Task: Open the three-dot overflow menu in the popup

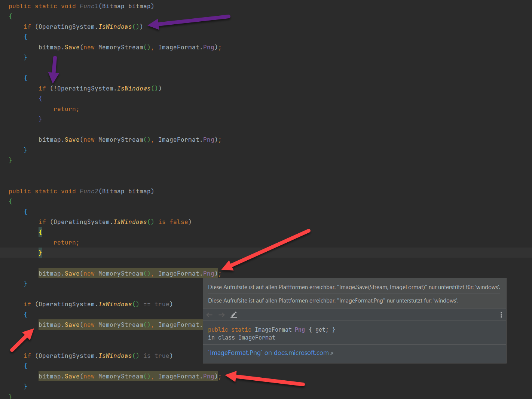Action: pyautogui.click(x=501, y=315)
